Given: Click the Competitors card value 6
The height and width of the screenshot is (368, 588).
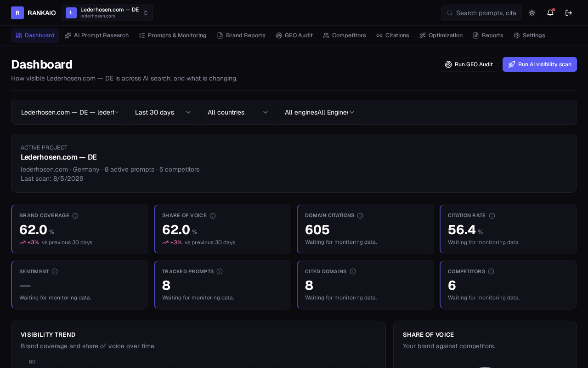Looking at the screenshot, I should click(x=452, y=285).
